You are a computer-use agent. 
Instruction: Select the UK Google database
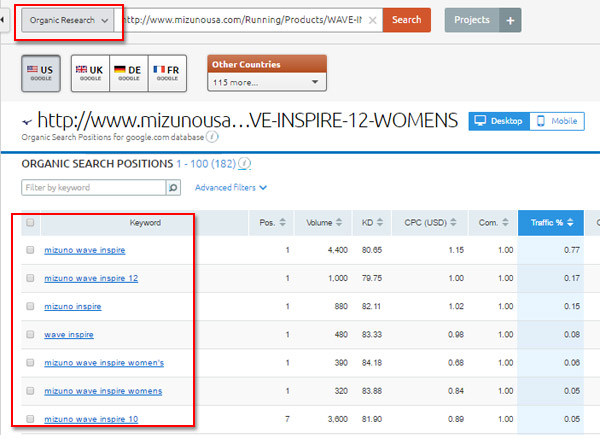click(90, 73)
